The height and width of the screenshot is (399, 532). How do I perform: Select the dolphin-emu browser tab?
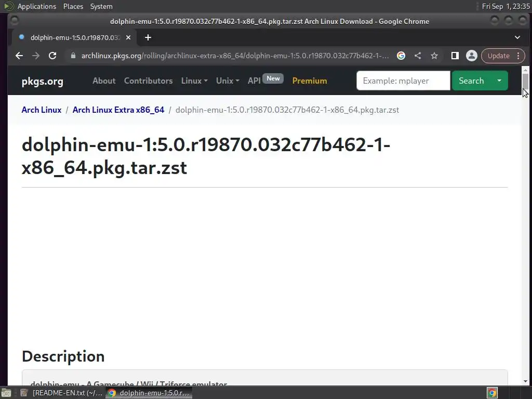coord(74,37)
